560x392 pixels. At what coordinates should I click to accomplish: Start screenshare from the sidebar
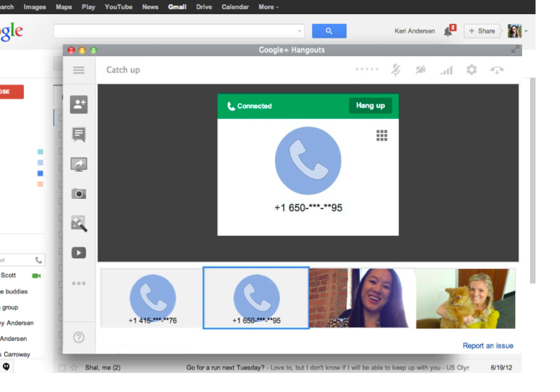(78, 164)
